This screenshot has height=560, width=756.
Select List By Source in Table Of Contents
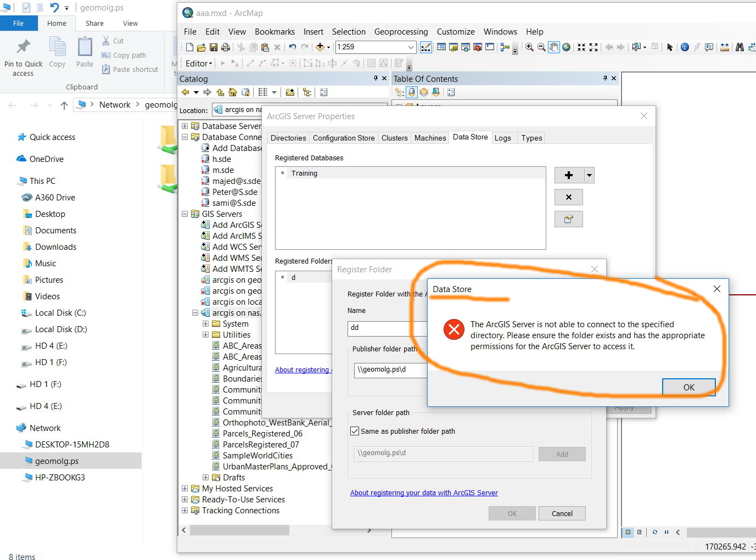click(412, 92)
